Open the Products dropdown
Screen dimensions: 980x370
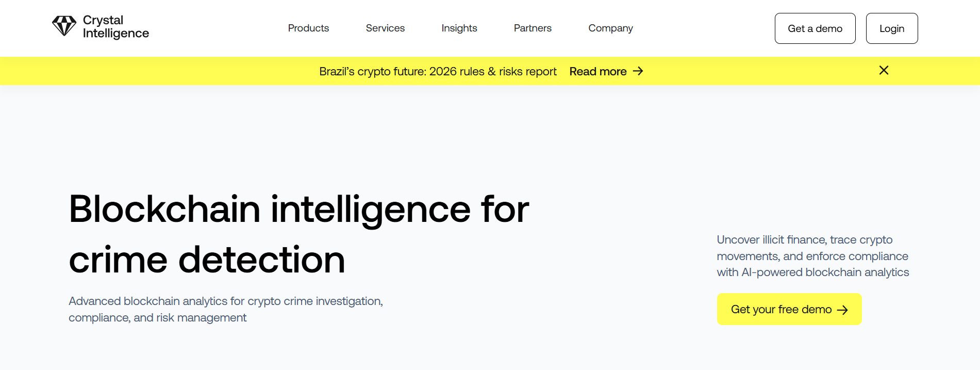tap(308, 28)
